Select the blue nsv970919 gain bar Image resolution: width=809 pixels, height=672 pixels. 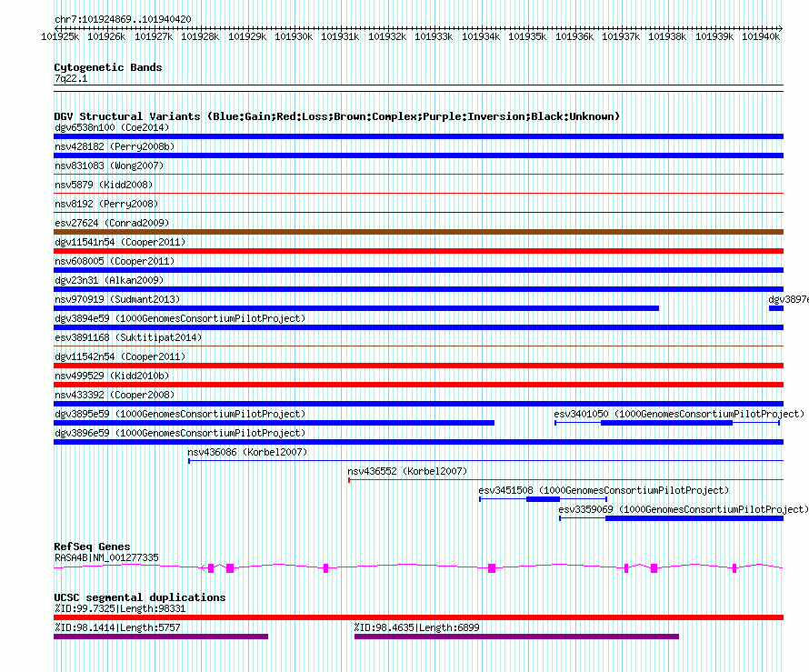[356, 308]
